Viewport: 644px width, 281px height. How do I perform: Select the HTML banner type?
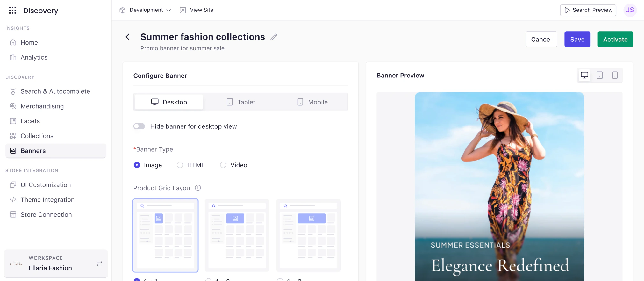coord(191,165)
